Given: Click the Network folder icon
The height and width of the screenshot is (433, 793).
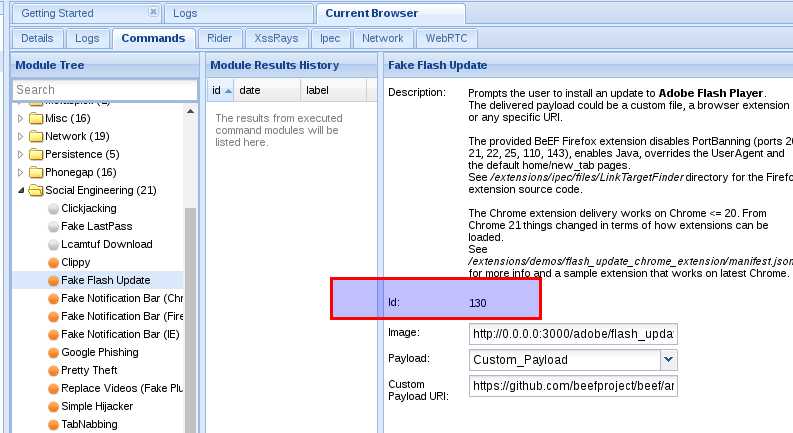Looking at the screenshot, I should tap(36, 137).
